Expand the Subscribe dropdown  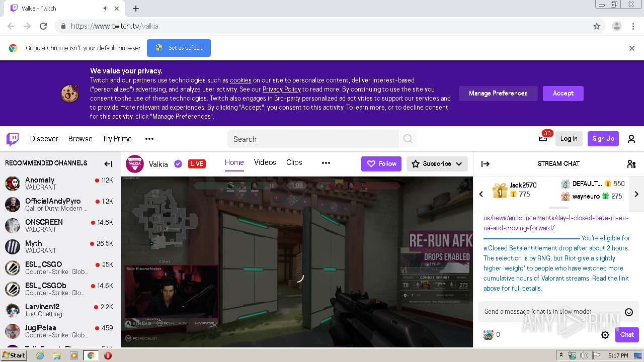437,164
